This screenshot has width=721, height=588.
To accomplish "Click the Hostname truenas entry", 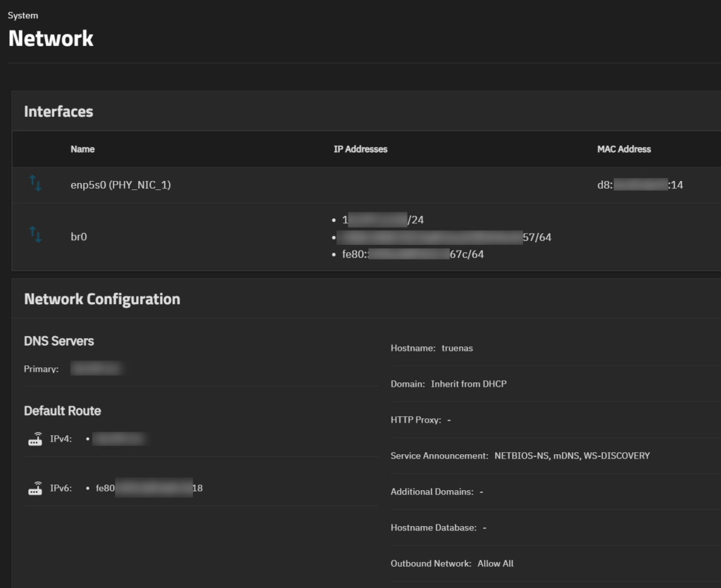I will [x=432, y=348].
